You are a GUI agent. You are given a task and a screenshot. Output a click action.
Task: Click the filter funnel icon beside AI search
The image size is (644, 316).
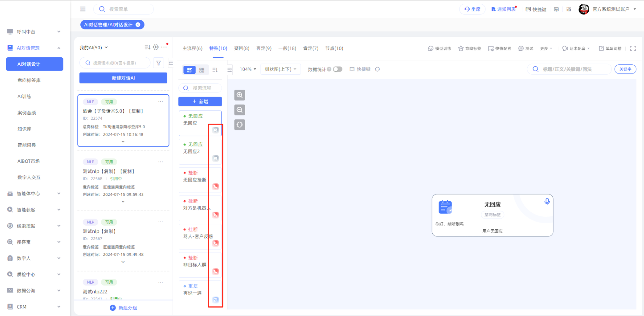pyautogui.click(x=159, y=63)
